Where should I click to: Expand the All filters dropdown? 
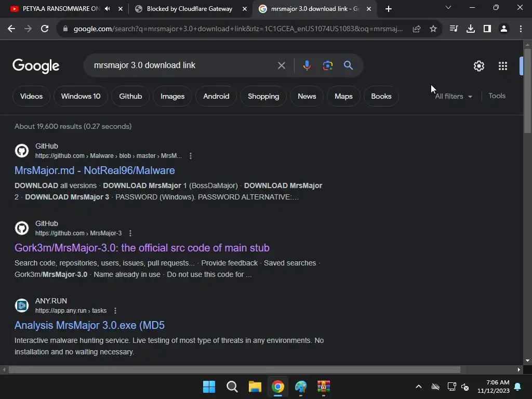453,96
